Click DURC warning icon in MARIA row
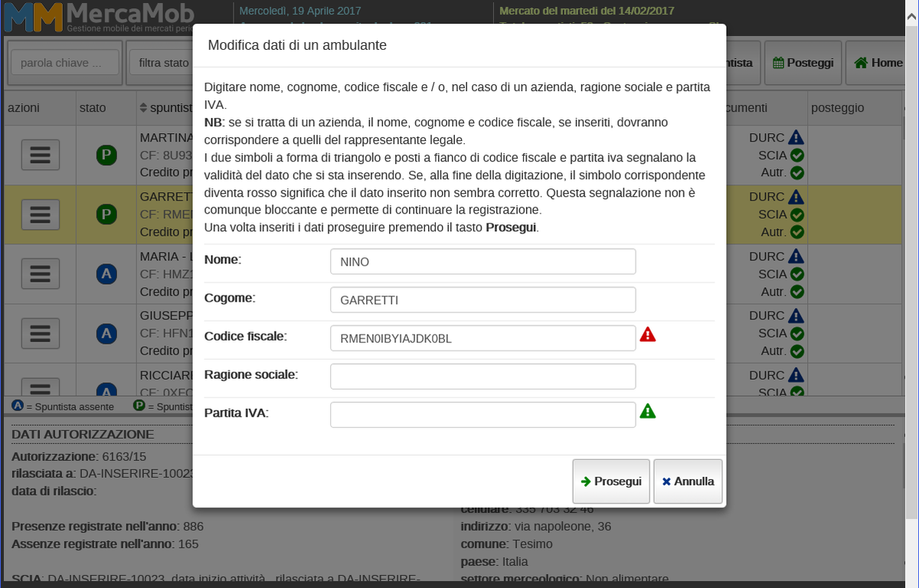Viewport: 919px width, 588px height. click(796, 256)
